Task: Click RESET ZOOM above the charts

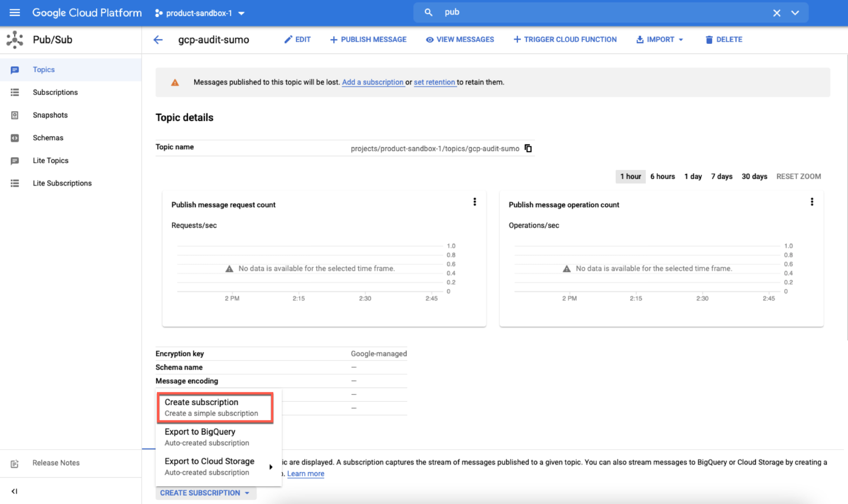Action: (x=798, y=176)
